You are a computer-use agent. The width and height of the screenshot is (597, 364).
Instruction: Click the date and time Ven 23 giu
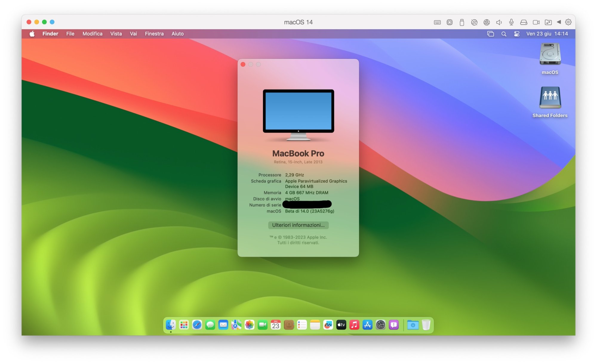pyautogui.click(x=547, y=34)
